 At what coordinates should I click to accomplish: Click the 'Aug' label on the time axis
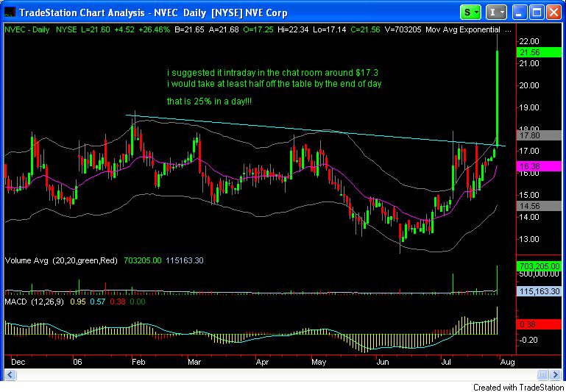pyautogui.click(x=507, y=362)
